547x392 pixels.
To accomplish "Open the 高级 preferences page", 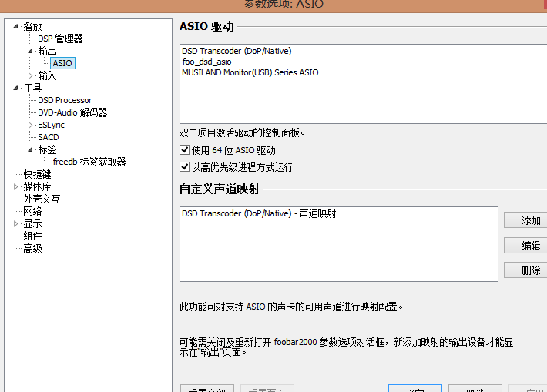I will pos(32,248).
